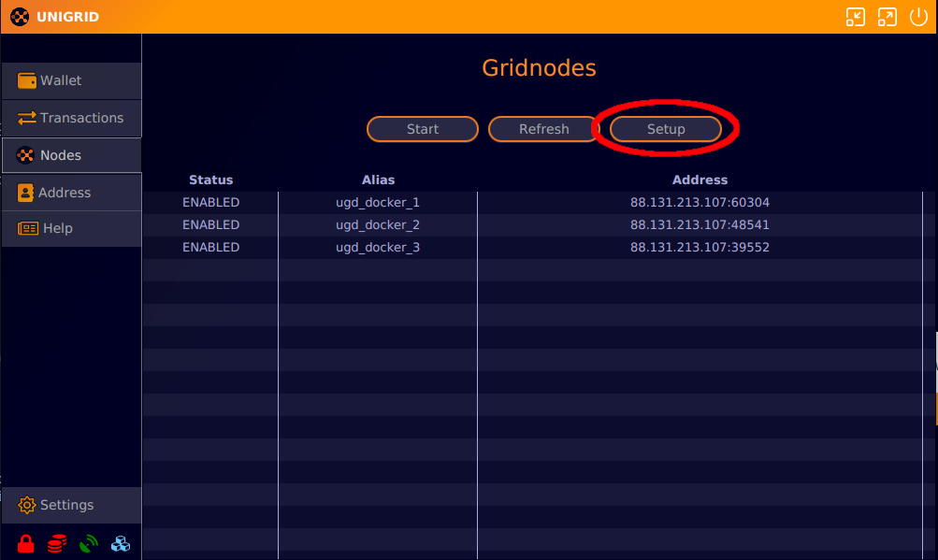Click the Alias column header

[378, 180]
